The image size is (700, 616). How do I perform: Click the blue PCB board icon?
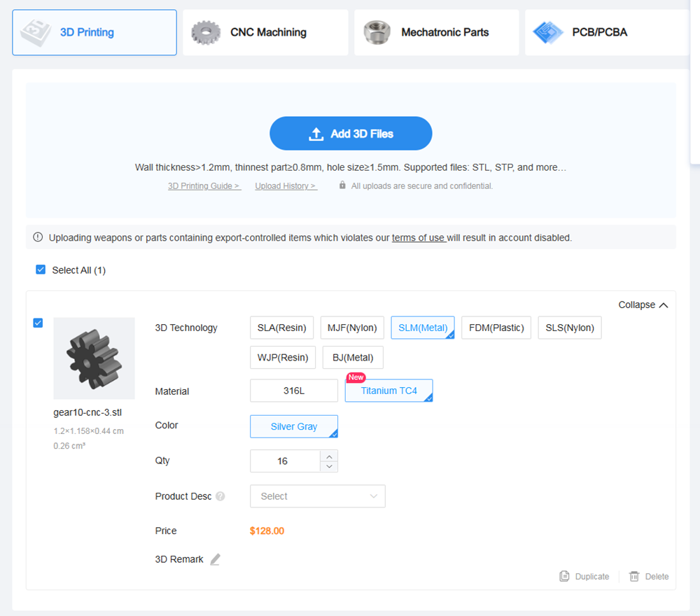[548, 33]
